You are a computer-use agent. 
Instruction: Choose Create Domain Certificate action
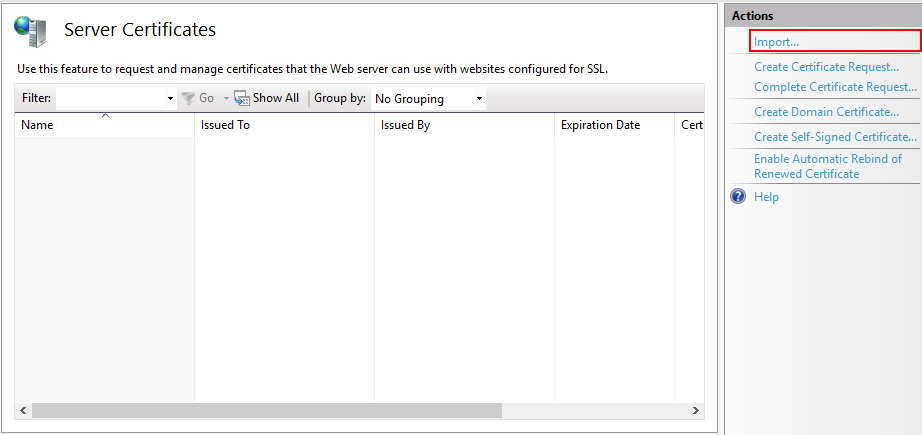tap(826, 112)
